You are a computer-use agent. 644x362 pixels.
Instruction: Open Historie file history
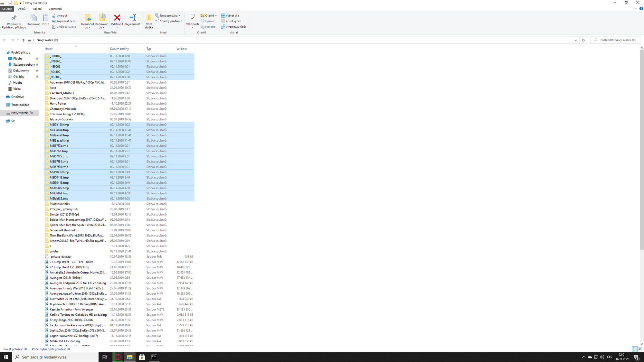pos(208,27)
